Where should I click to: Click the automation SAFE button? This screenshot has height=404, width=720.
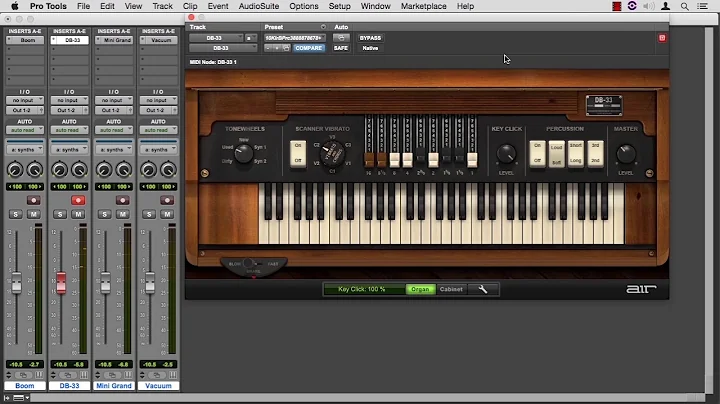point(341,48)
